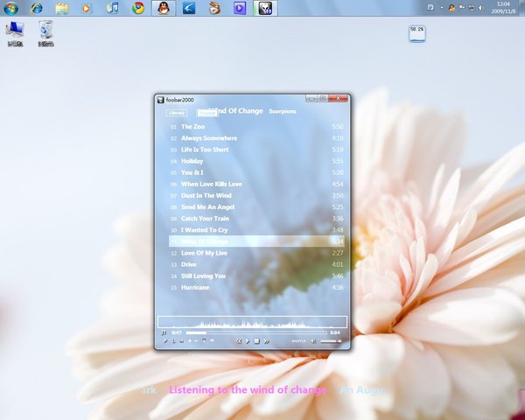Stop playback with the square button

pos(256,341)
